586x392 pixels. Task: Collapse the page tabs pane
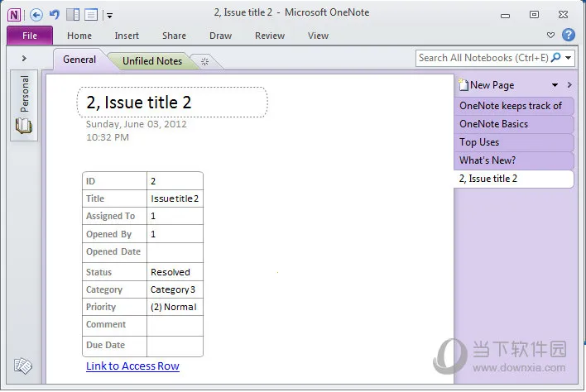pyautogui.click(x=569, y=85)
